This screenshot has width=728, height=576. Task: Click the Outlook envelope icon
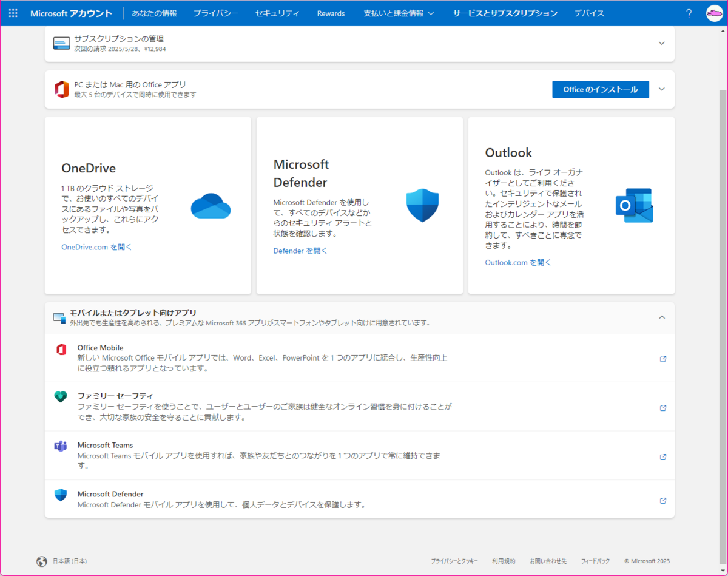(634, 205)
